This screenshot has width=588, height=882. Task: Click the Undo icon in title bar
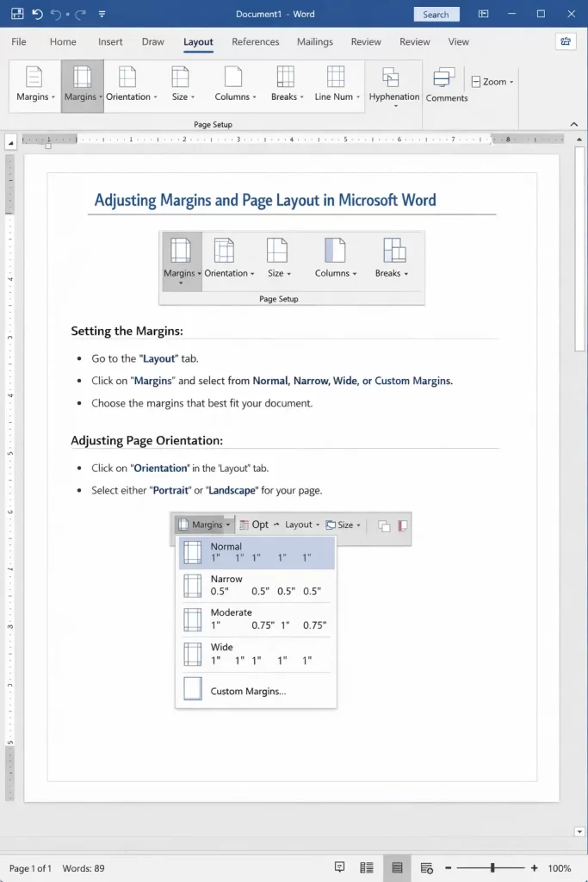pyautogui.click(x=37, y=14)
